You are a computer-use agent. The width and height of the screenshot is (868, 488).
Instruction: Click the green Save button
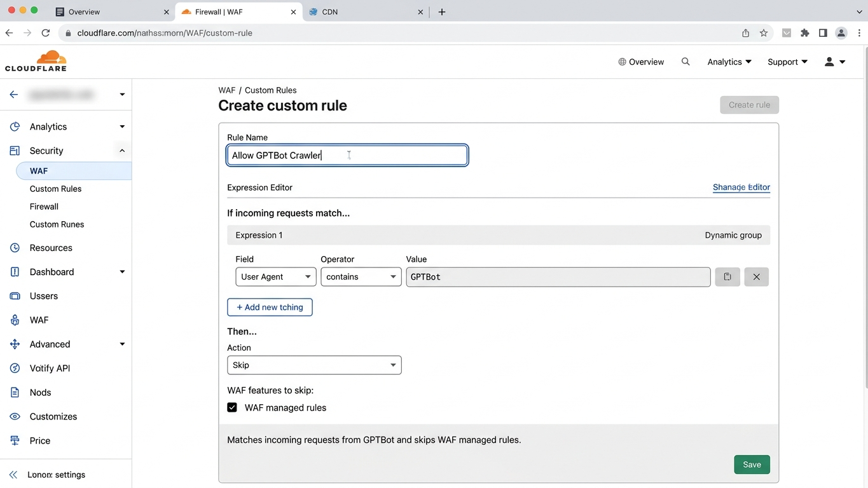coord(752,464)
